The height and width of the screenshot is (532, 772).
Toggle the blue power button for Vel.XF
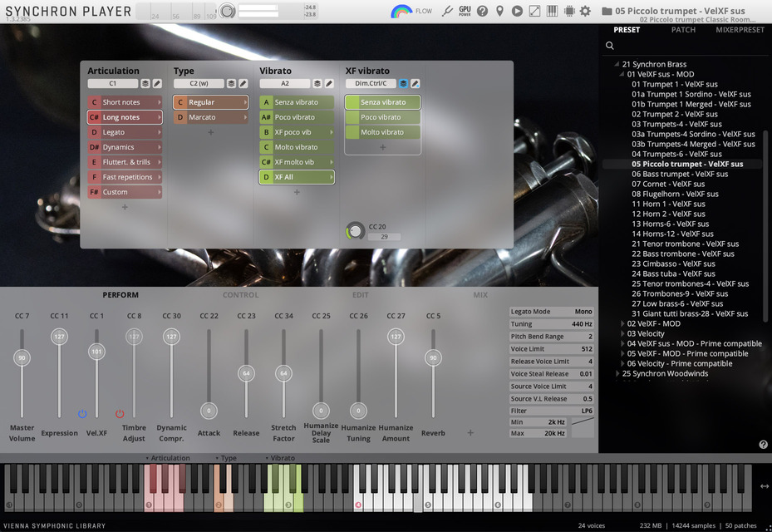coord(82,414)
